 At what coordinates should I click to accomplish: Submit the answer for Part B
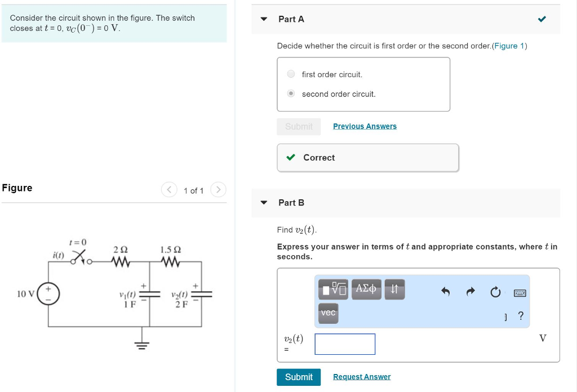[x=299, y=377]
